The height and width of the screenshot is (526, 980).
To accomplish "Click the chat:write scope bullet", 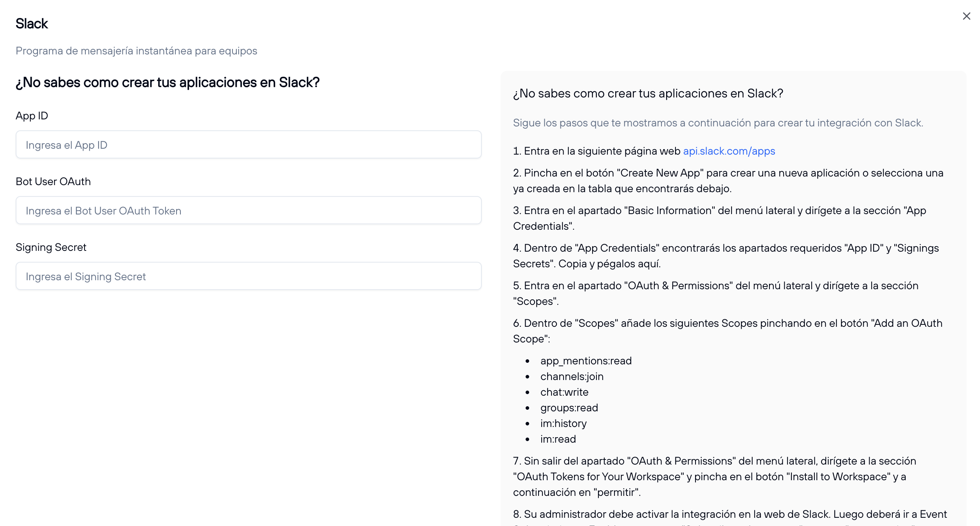I will pos(564,392).
